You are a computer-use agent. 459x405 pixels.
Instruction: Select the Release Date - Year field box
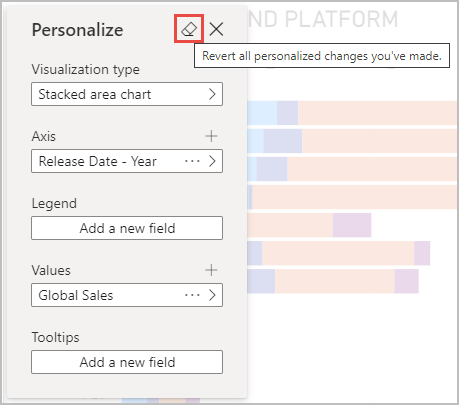[x=127, y=161]
